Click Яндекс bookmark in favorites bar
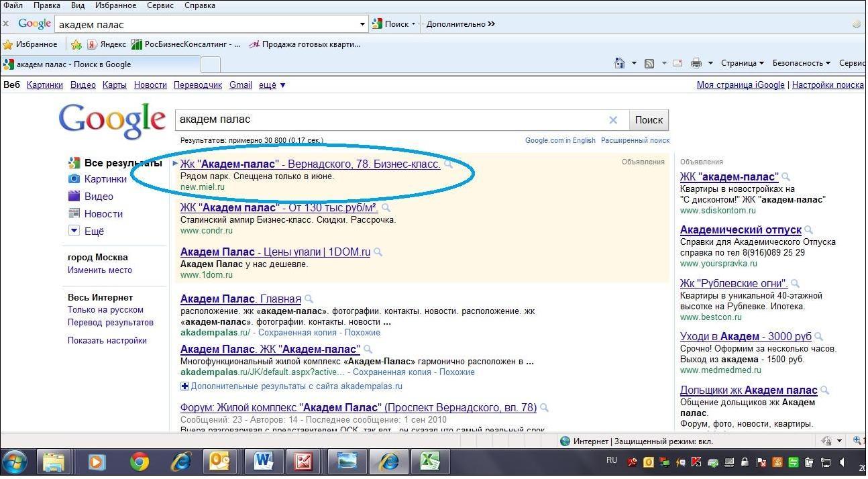Screen dimensions: 868x479 (107, 44)
